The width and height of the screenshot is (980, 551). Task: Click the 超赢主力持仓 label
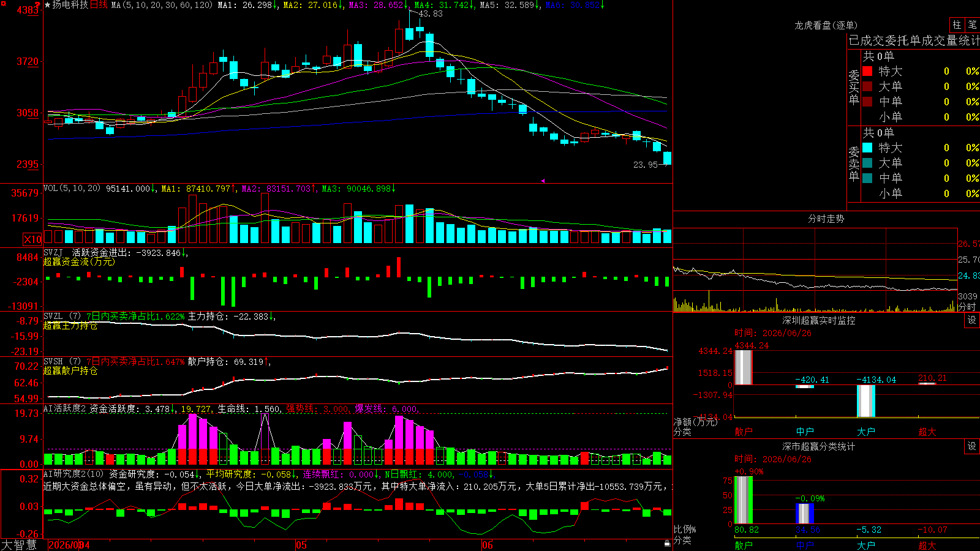click(70, 326)
